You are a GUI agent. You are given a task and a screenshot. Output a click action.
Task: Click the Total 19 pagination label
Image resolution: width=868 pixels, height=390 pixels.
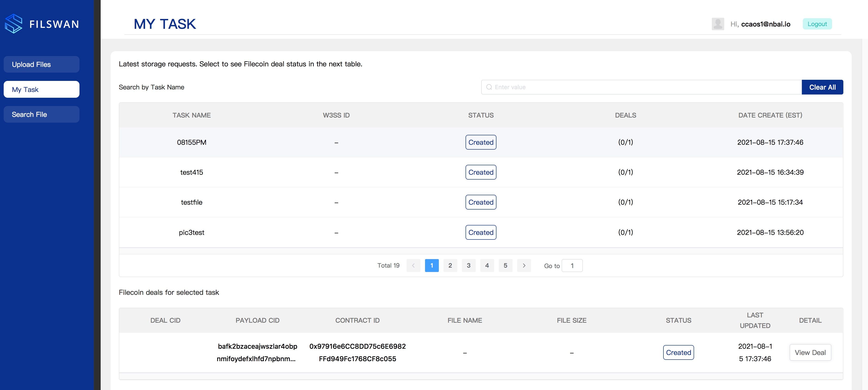coord(388,266)
